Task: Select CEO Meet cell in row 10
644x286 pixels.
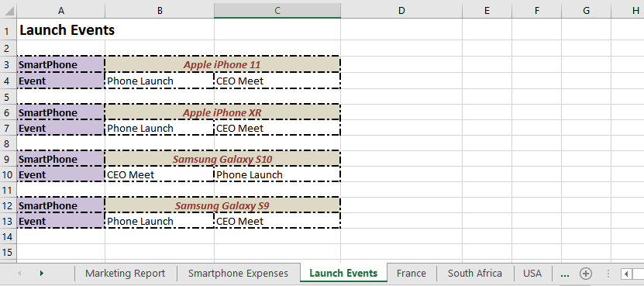Action: [x=160, y=174]
